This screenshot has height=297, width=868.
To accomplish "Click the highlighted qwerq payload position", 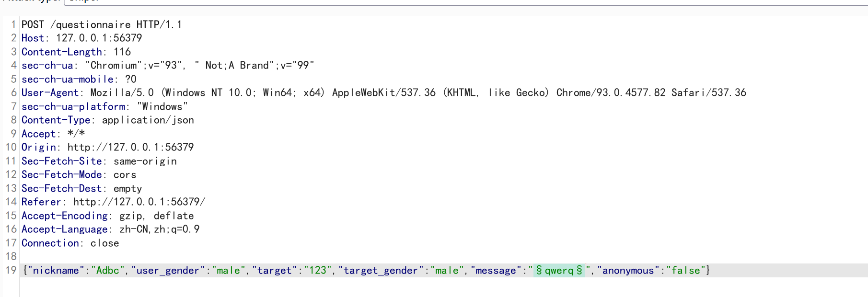I will pyautogui.click(x=559, y=270).
